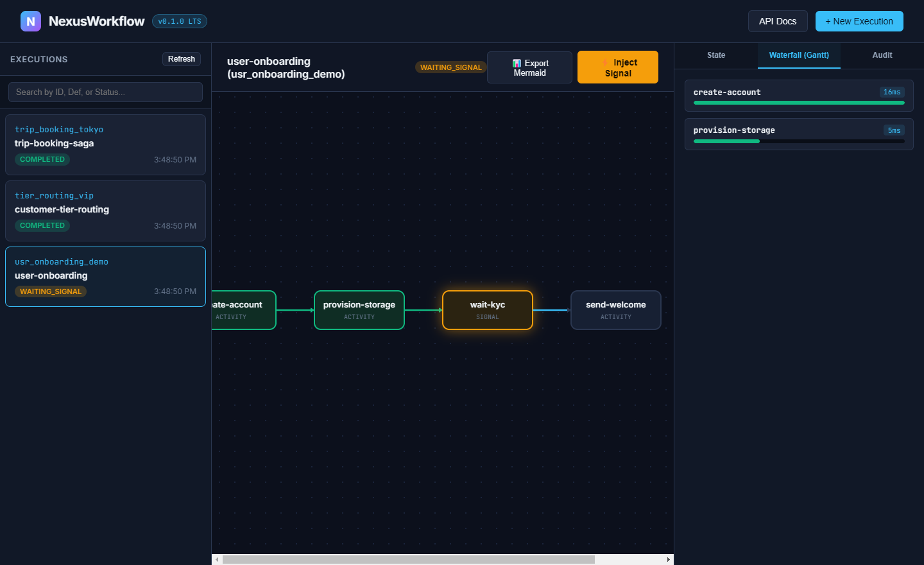This screenshot has height=565, width=924.
Task: Focus the Search by ID, Def, or Status field
Action: (105, 92)
